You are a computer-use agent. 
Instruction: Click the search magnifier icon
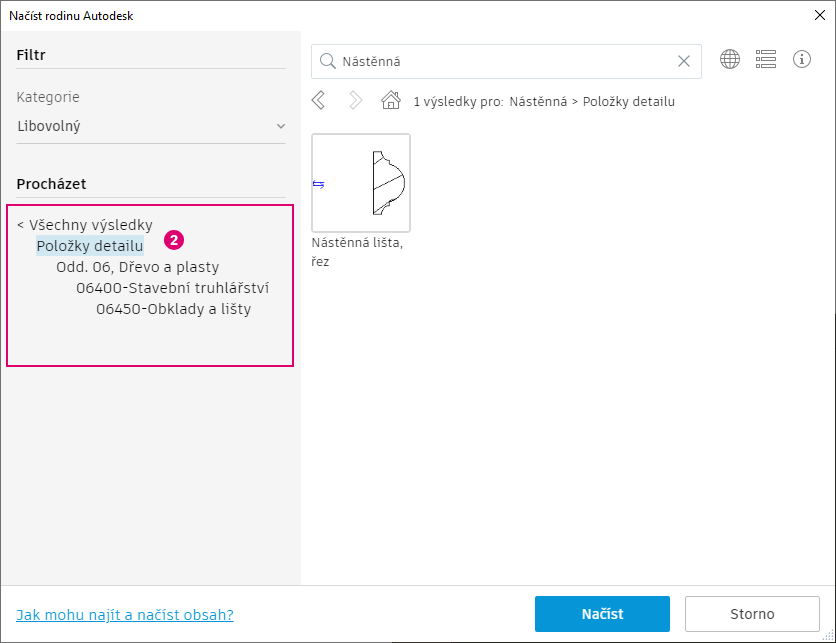click(x=327, y=61)
